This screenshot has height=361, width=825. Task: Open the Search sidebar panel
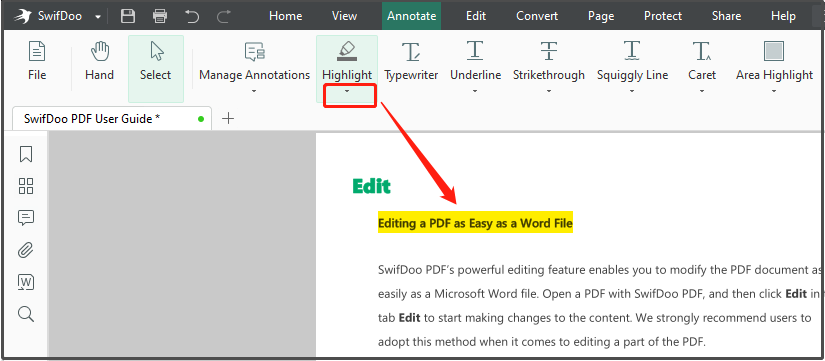click(26, 314)
